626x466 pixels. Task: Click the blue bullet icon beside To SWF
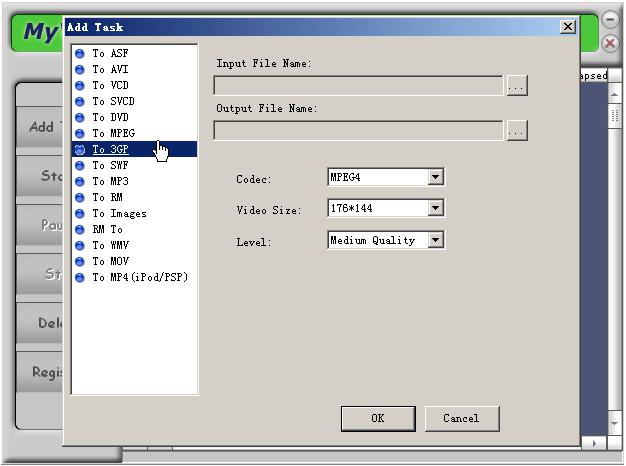click(80, 165)
